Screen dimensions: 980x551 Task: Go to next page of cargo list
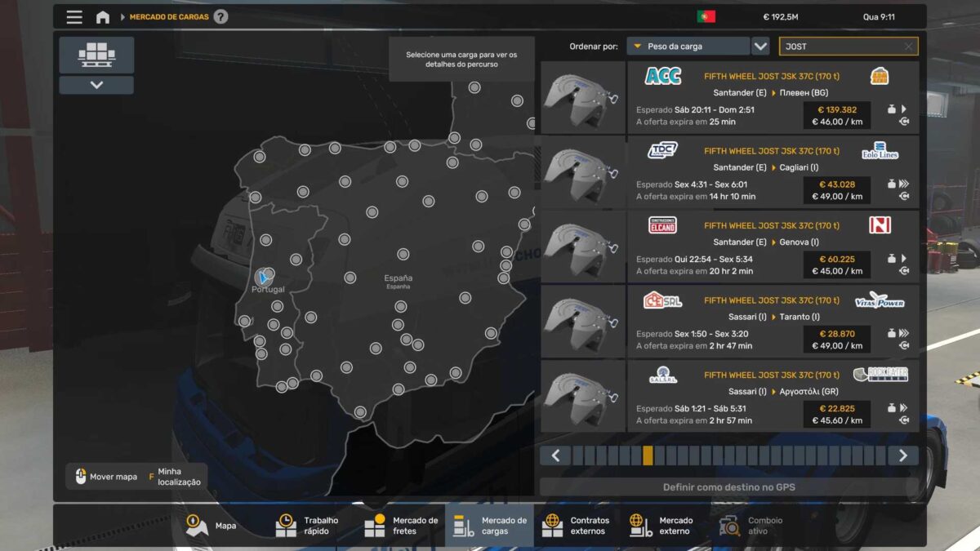tap(903, 455)
